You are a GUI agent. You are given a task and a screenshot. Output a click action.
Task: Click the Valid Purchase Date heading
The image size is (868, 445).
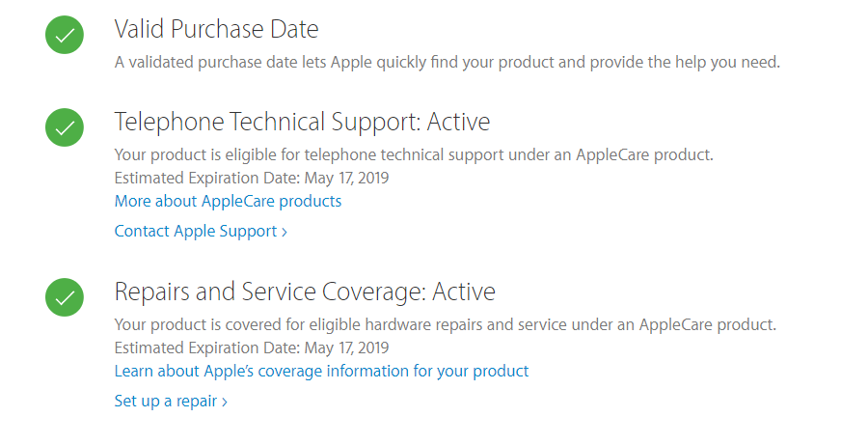click(x=216, y=29)
